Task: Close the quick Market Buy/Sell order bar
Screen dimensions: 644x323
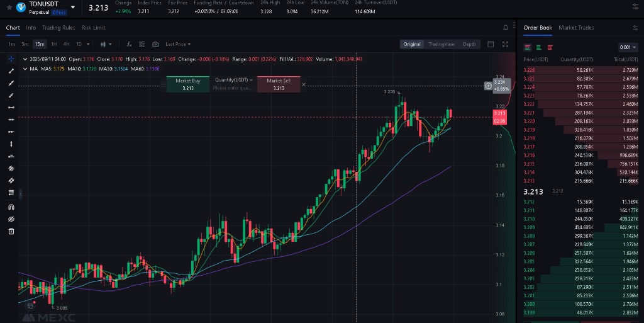Action: (x=304, y=84)
